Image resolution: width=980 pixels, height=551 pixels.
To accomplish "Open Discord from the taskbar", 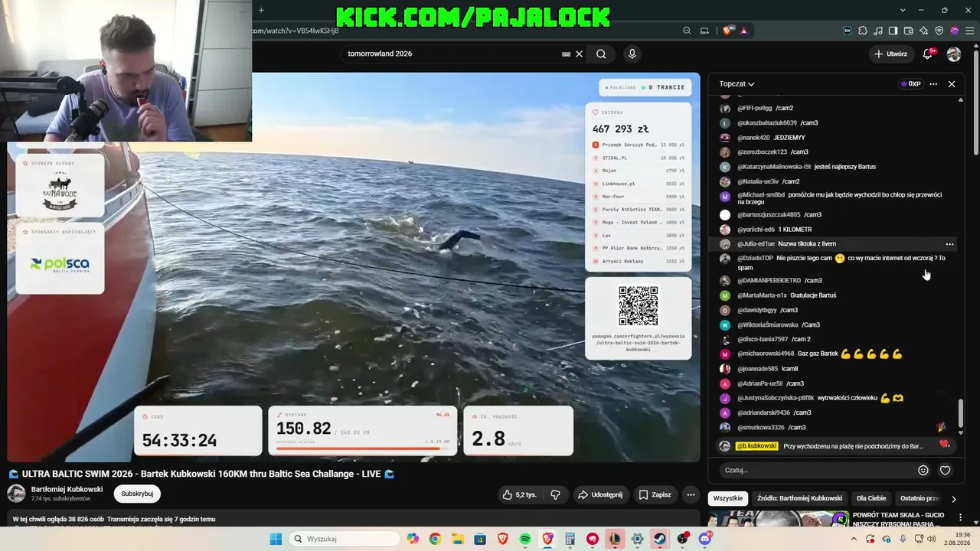I will 705,539.
